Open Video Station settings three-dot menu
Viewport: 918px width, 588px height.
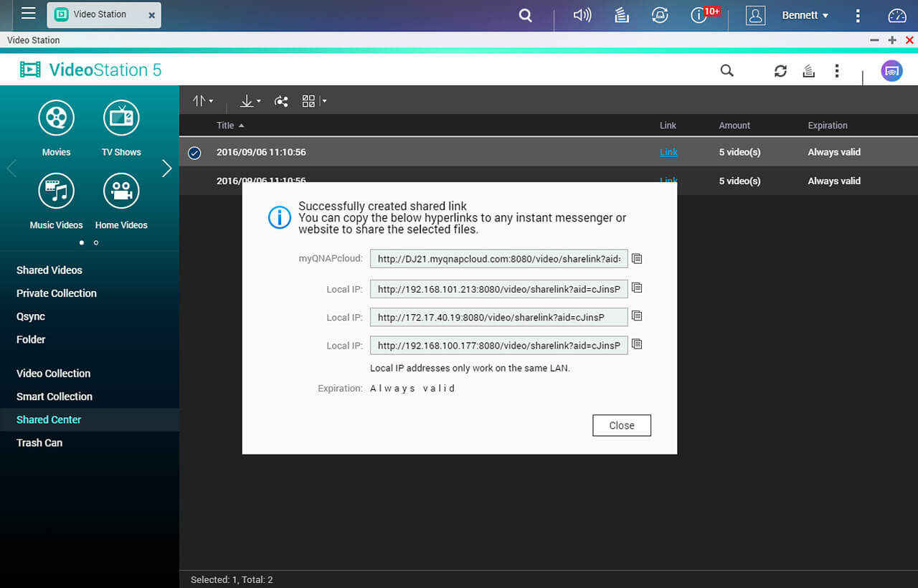tap(836, 70)
